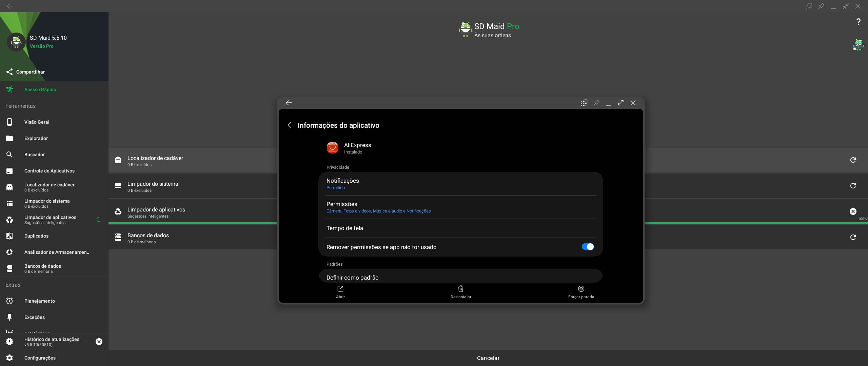Image resolution: width=868 pixels, height=366 pixels.
Task: Select the Buscador search tool
Action: 35,155
